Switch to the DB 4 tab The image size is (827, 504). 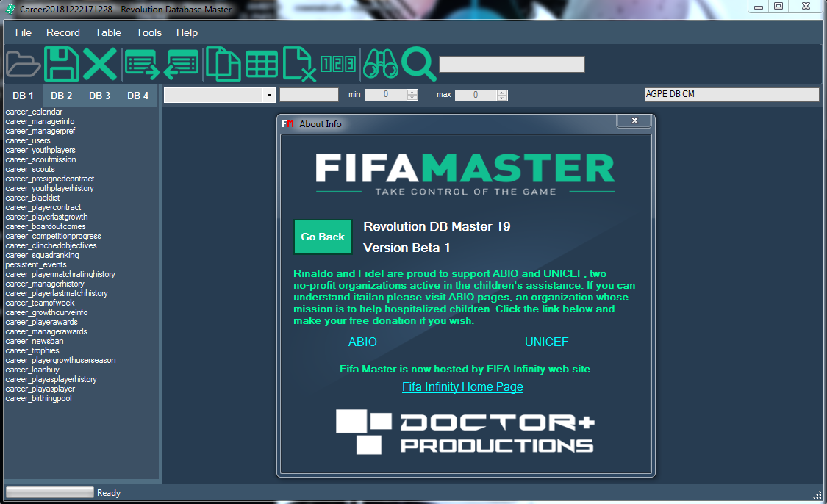click(137, 96)
